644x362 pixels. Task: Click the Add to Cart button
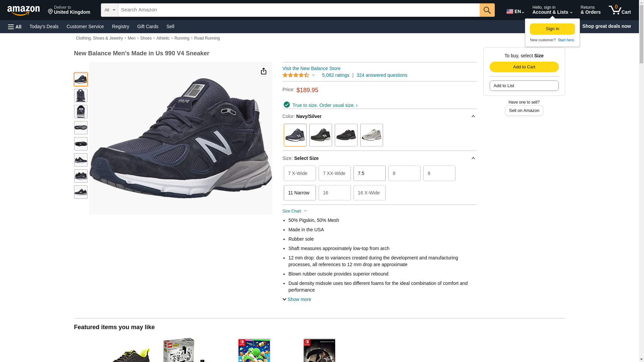[x=524, y=67]
